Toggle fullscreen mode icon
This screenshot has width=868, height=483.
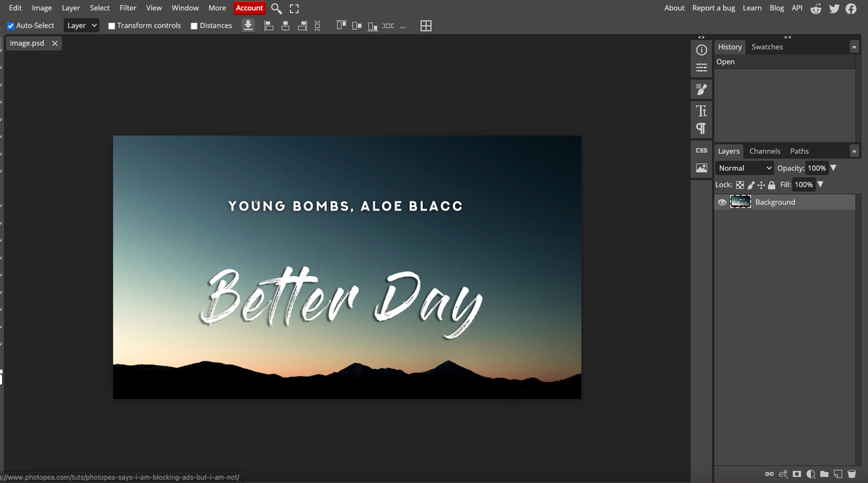tap(294, 8)
